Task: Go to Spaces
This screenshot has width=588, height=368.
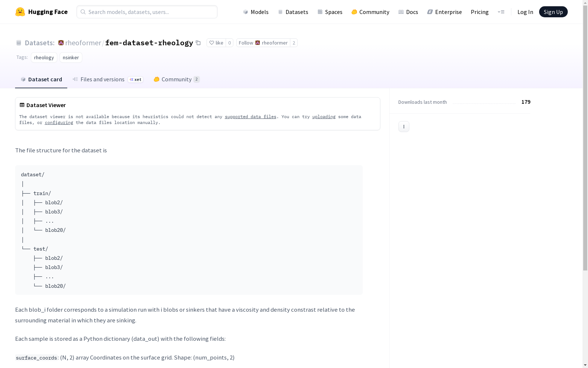Action: 330,12
